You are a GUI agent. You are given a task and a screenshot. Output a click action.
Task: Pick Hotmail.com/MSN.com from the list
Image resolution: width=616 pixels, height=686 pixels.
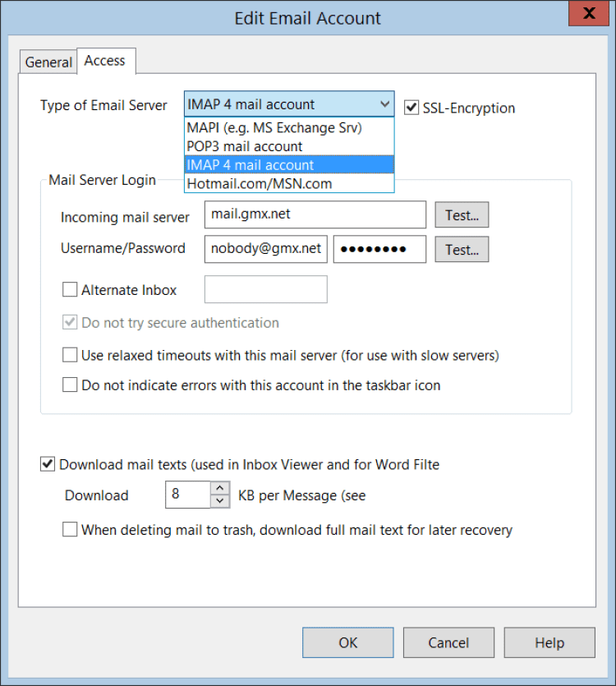coord(289,183)
